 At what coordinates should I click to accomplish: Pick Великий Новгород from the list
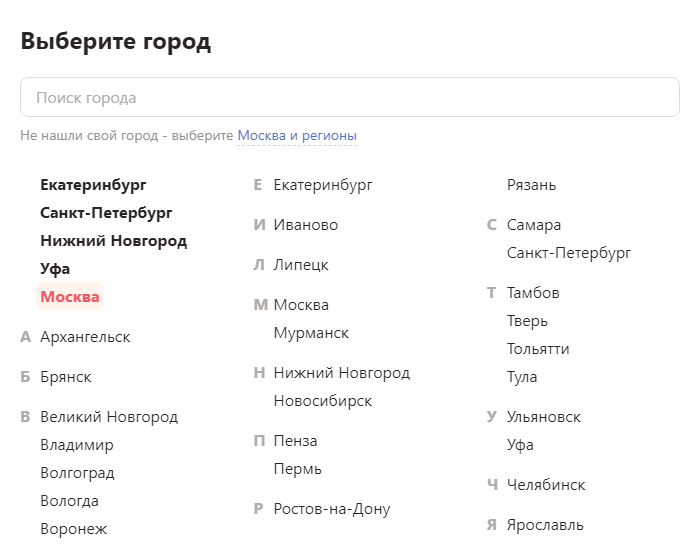[109, 417]
